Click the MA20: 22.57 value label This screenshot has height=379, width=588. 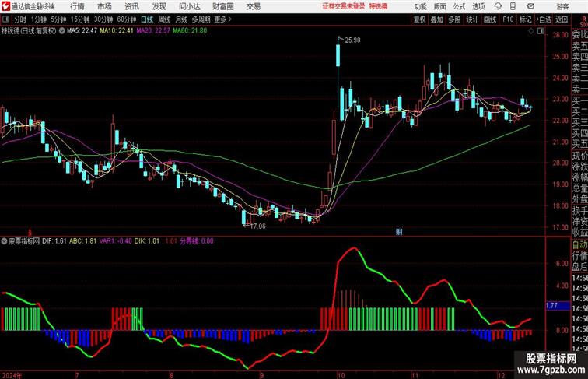[x=153, y=31]
